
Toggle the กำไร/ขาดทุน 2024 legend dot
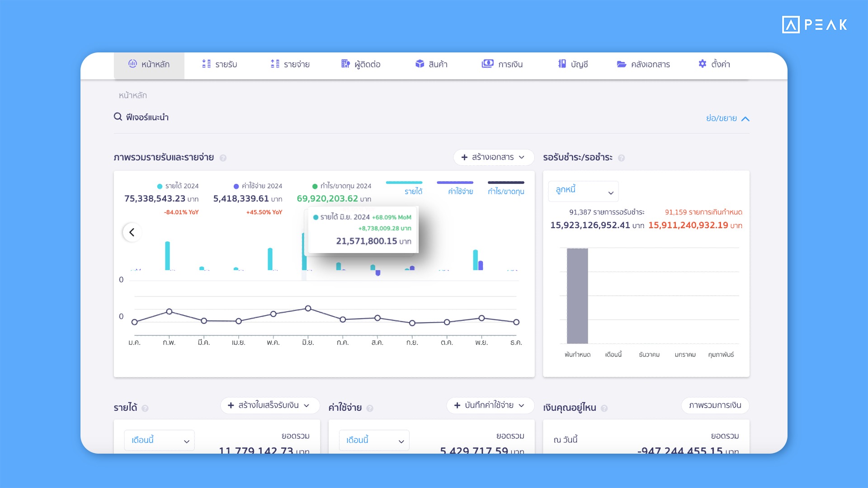pyautogui.click(x=315, y=186)
